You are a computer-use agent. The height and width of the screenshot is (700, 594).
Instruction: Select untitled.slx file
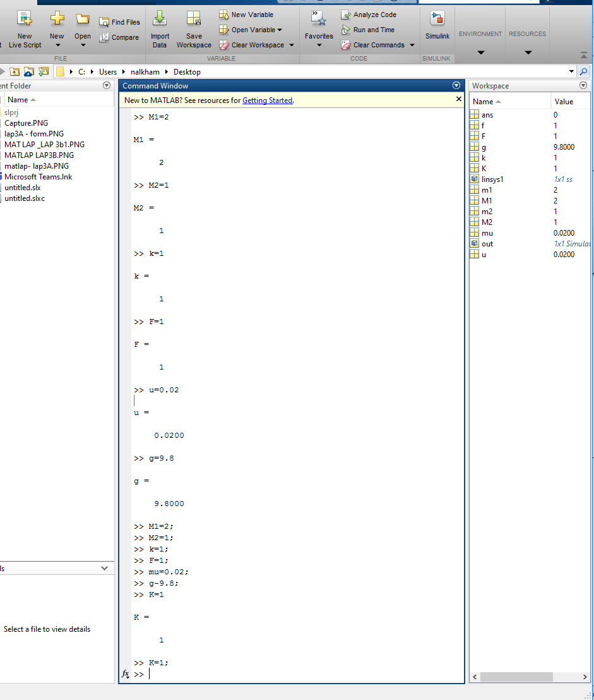[22, 188]
